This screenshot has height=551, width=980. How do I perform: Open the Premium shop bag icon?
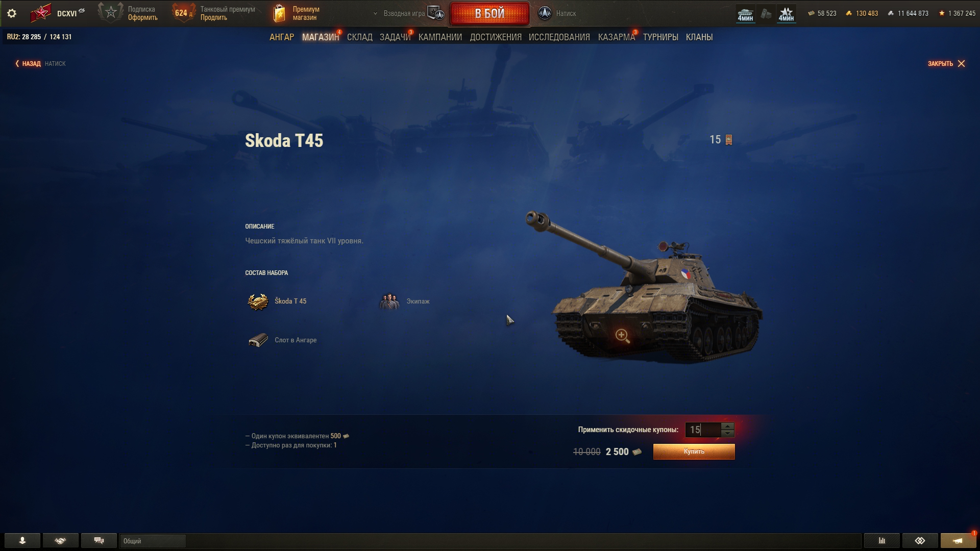pos(279,13)
